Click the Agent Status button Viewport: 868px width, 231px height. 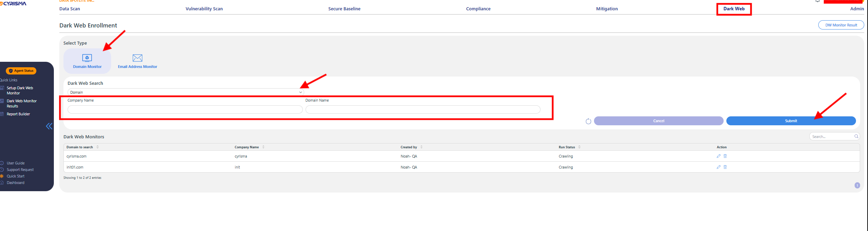(21, 71)
